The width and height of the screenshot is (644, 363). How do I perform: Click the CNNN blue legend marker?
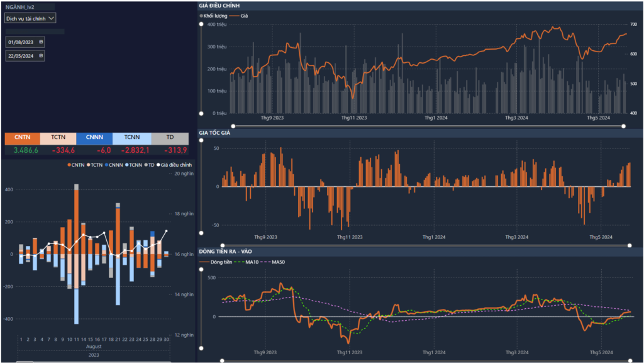click(106, 165)
